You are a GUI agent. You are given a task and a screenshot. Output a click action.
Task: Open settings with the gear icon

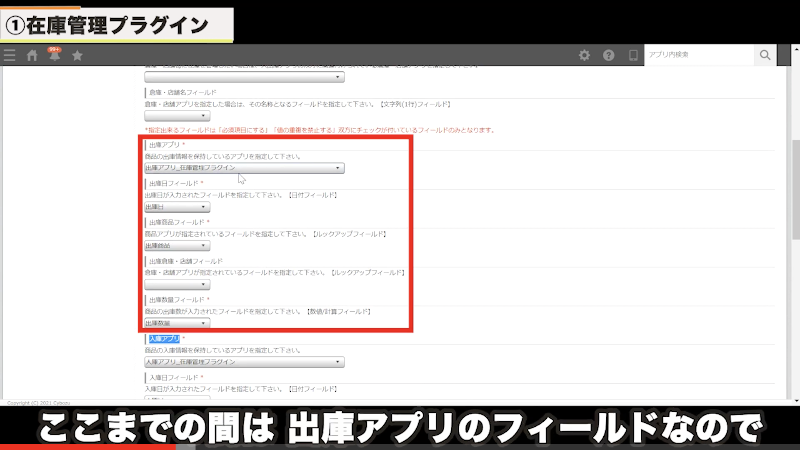coord(584,55)
